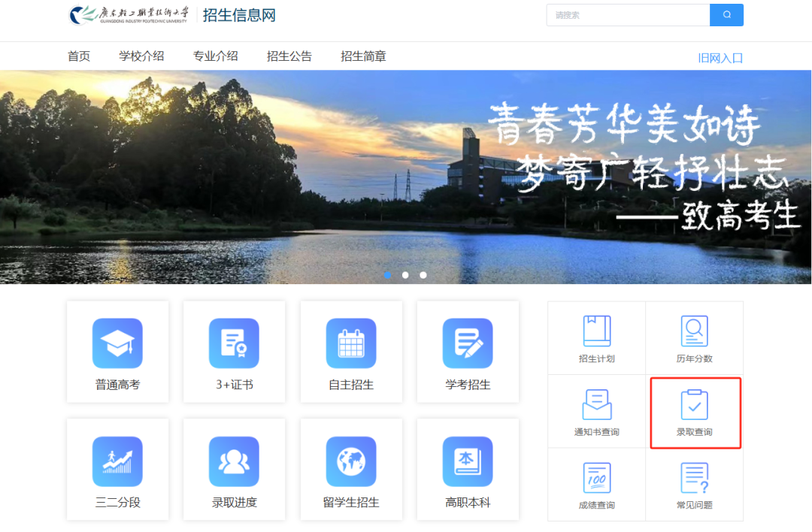Viewport: 812px width, 532px height.
Task: Open the 留学生招生 globe icon
Action: 351,461
